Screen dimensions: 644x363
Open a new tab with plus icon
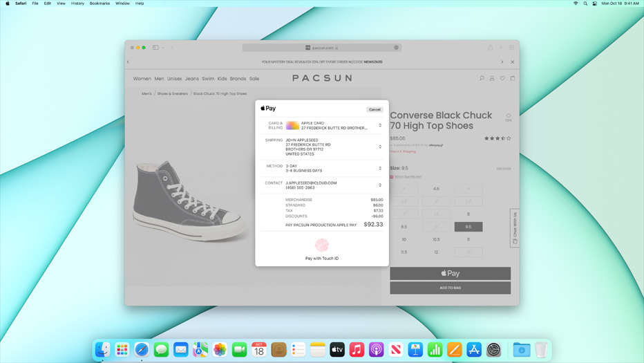[501, 47]
